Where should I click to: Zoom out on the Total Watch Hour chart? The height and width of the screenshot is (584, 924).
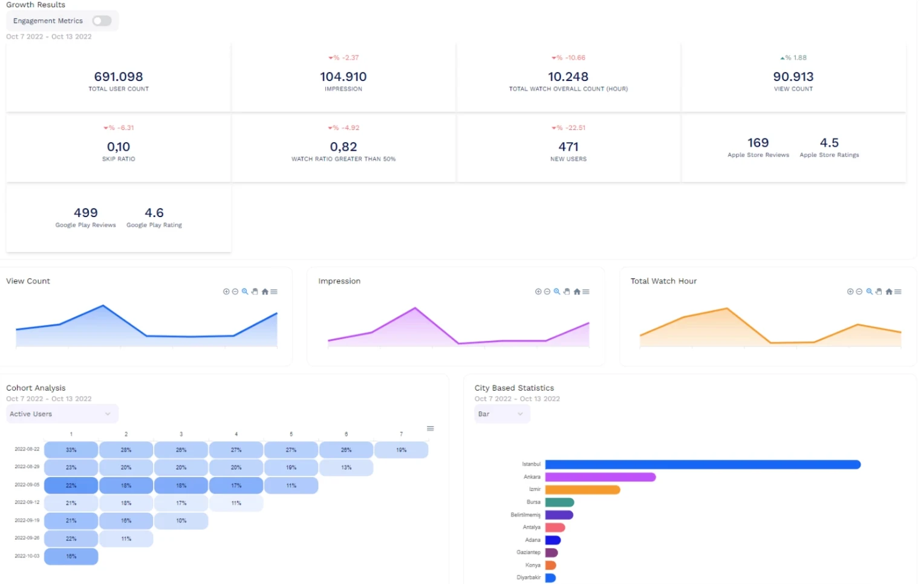click(859, 291)
